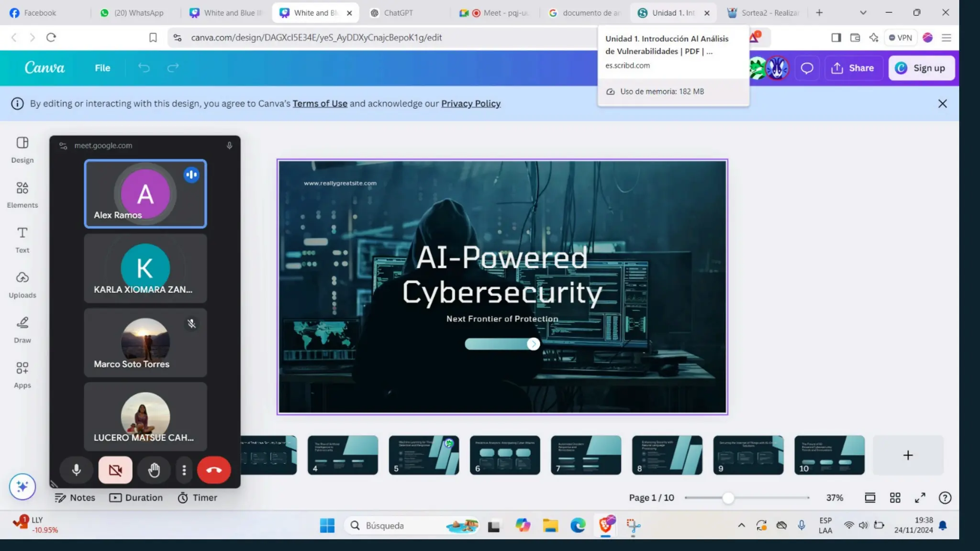Open Canva magic assistant sparkle button
This screenshot has height=551, width=980.
tap(22, 486)
